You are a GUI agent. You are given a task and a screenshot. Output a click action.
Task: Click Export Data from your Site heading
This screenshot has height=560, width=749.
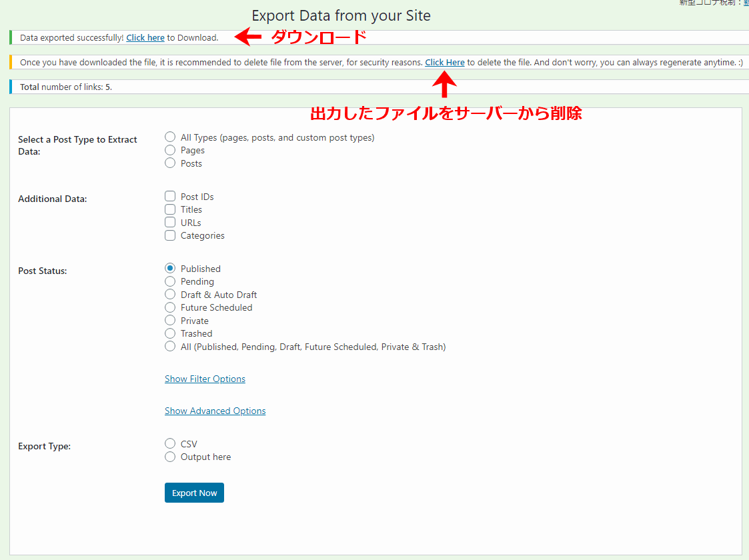(341, 16)
